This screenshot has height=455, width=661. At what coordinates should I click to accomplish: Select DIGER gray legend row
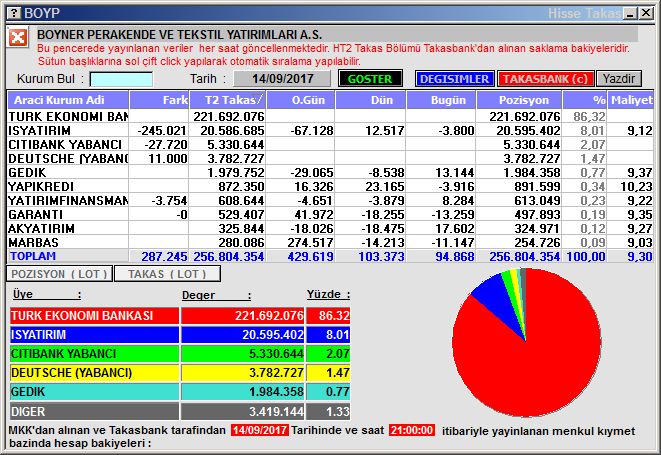[x=180, y=411]
